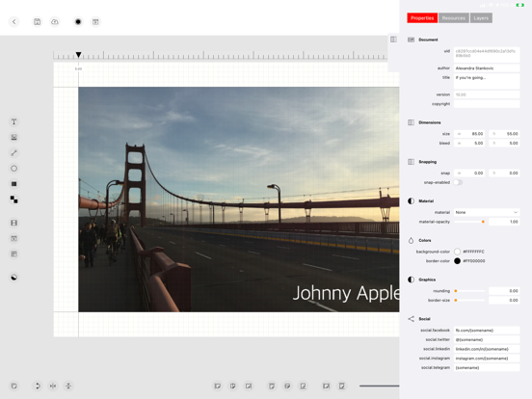The width and height of the screenshot is (532, 399).
Task: Click the background-color white swatch
Action: 458,252
